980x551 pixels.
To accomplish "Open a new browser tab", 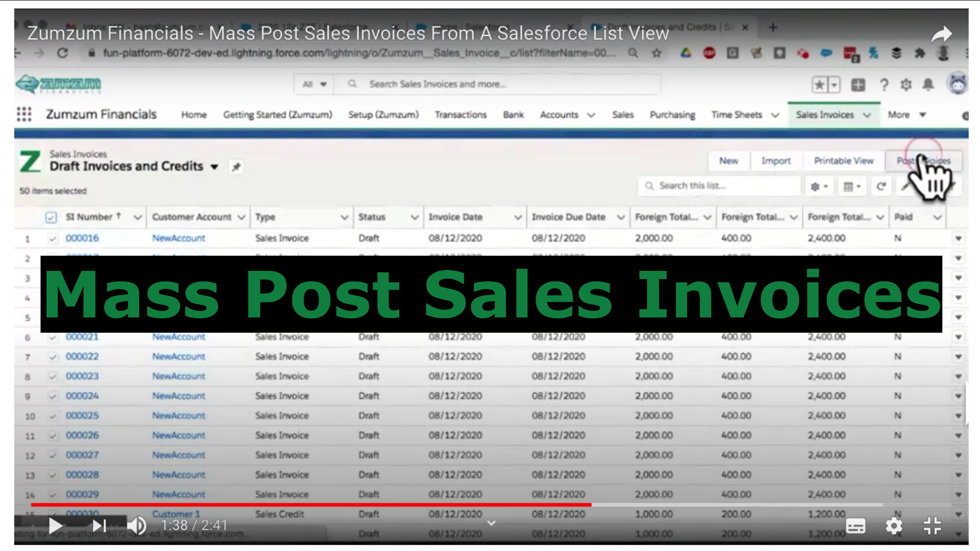I will click(773, 27).
